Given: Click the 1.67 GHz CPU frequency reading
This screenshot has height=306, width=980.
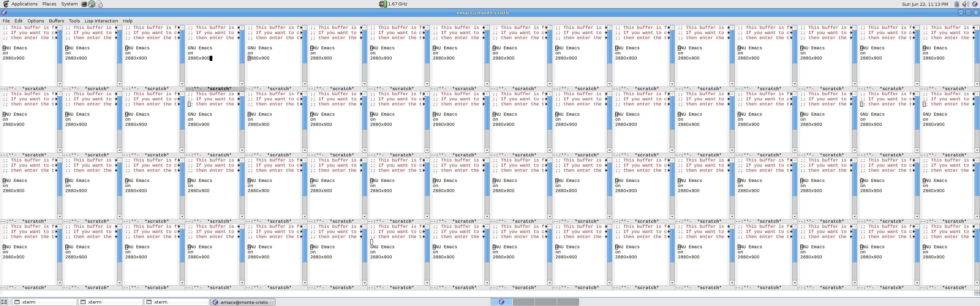Looking at the screenshot, I should coord(397,4).
